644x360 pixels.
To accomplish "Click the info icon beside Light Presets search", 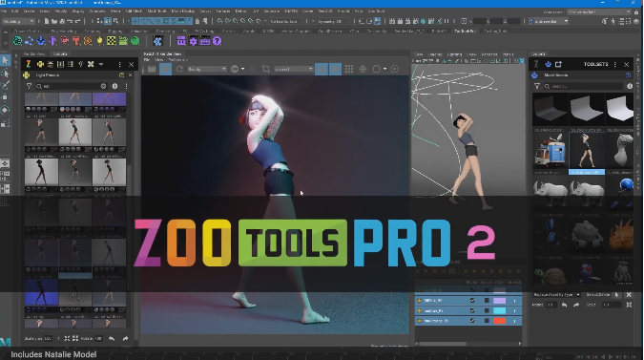I will click(x=115, y=86).
